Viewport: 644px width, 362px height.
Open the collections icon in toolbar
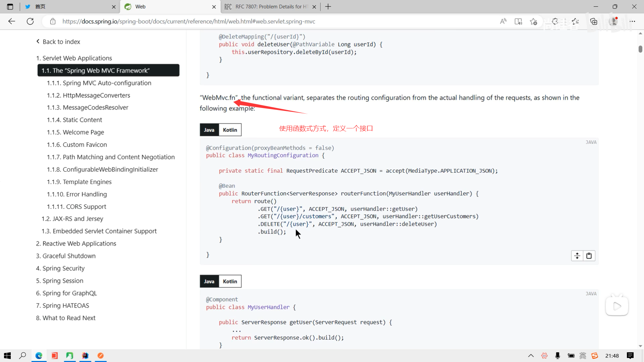[594, 21]
